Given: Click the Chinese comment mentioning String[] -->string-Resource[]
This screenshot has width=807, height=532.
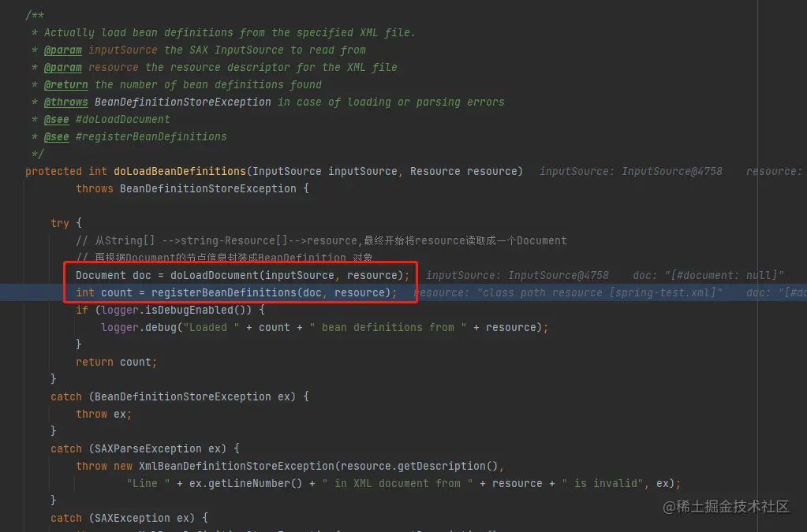Looking at the screenshot, I should tap(321, 240).
